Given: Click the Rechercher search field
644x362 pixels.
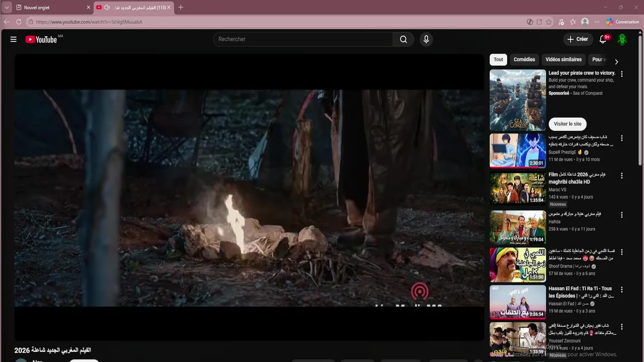Looking at the screenshot, I should tap(303, 39).
